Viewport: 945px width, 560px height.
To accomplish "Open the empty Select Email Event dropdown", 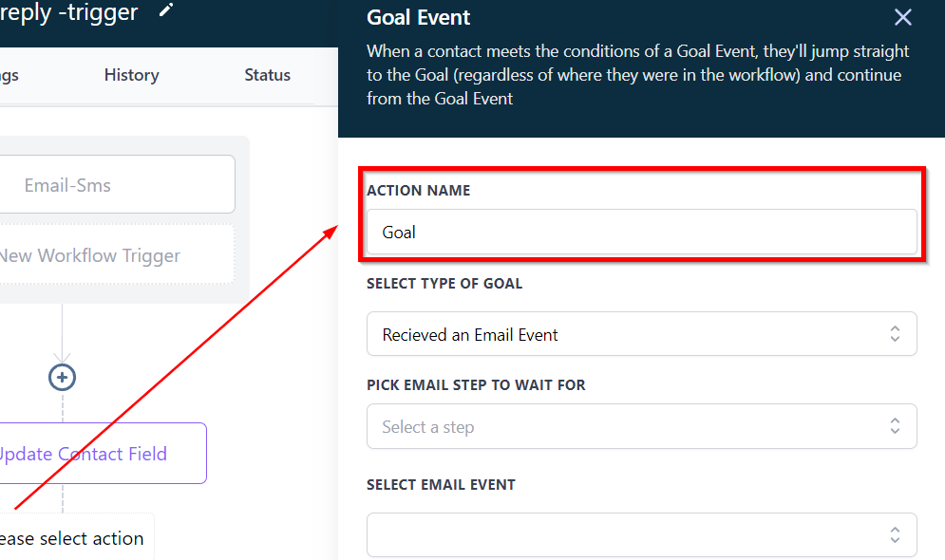I will [x=627, y=535].
